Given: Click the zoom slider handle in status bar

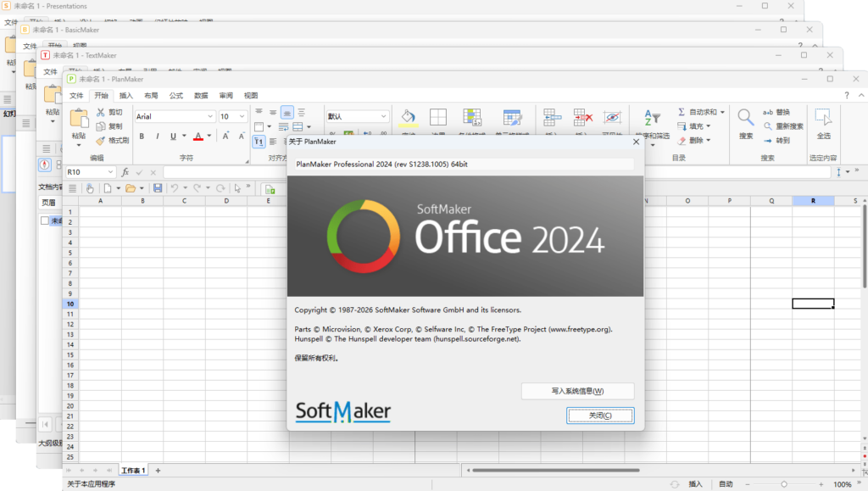Looking at the screenshot, I should pos(784,484).
